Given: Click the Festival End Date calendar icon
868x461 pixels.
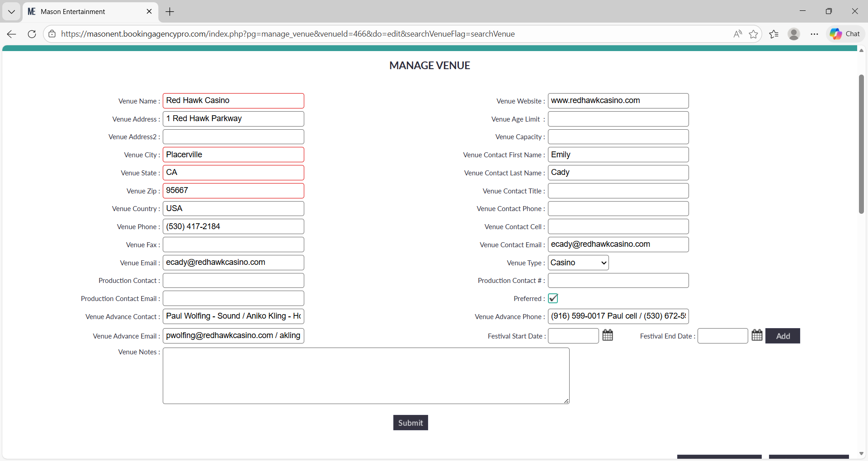Looking at the screenshot, I should coord(757,335).
